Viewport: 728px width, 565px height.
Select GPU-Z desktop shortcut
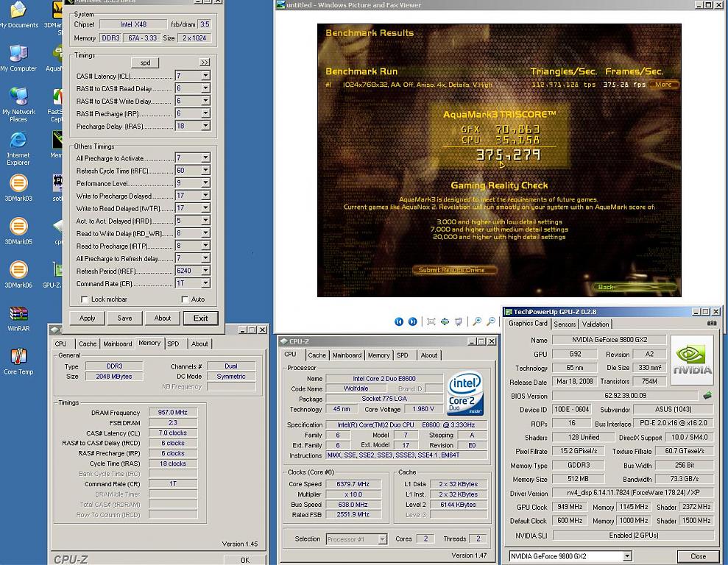[x=52, y=274]
